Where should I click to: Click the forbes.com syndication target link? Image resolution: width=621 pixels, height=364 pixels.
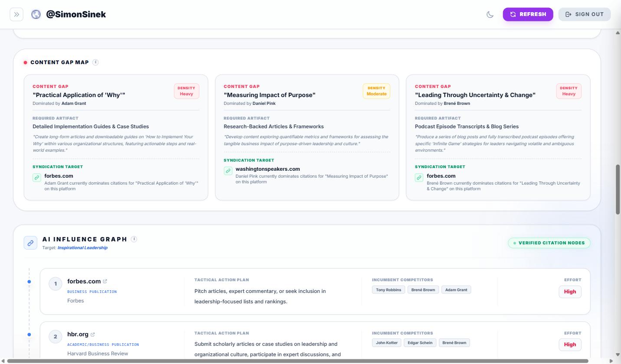[x=59, y=176]
